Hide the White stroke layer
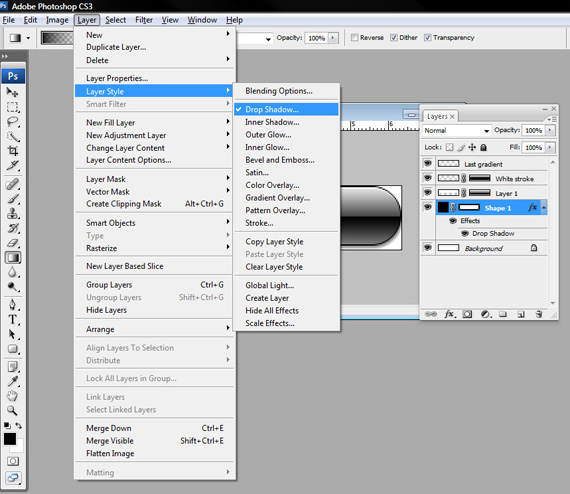Viewport: 570px width, 494px height. click(x=428, y=178)
